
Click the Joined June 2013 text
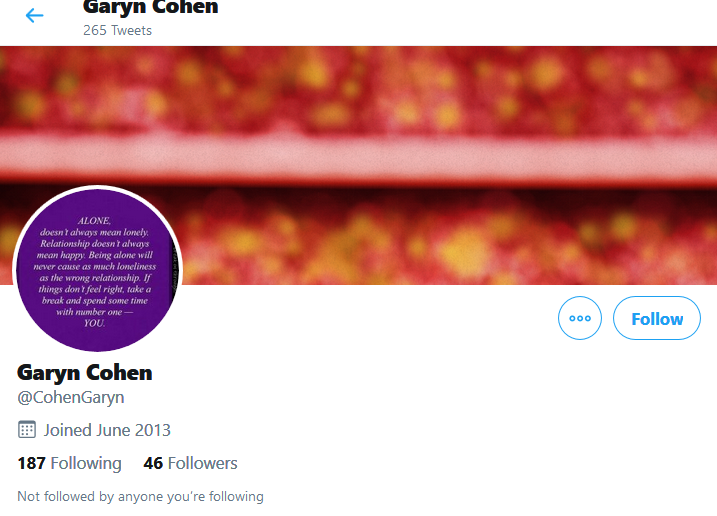point(107,430)
